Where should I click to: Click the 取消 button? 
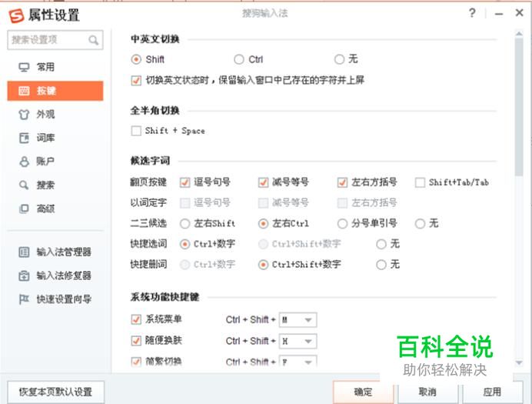427,392
